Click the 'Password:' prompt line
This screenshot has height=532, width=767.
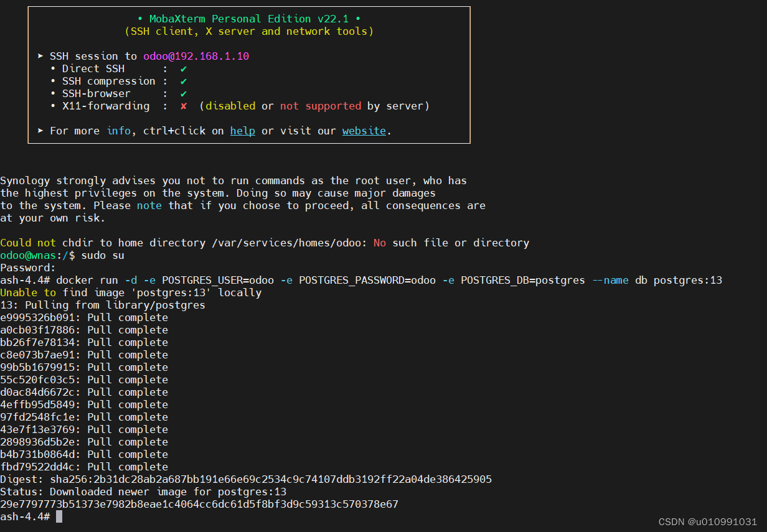pos(28,268)
